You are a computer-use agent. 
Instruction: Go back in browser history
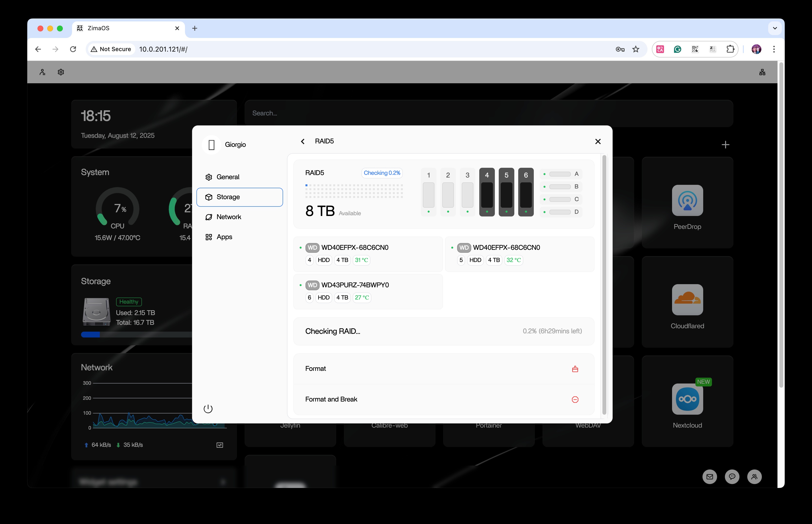pyautogui.click(x=38, y=49)
